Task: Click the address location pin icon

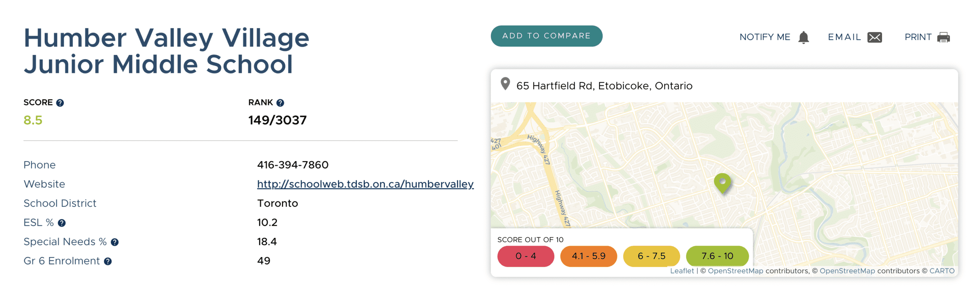Action: pyautogui.click(x=505, y=83)
